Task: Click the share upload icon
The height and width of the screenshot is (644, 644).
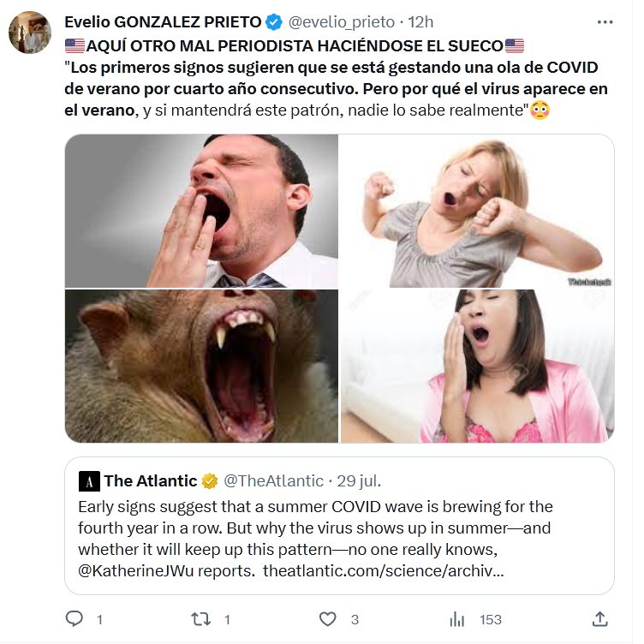Action: pos(600,618)
